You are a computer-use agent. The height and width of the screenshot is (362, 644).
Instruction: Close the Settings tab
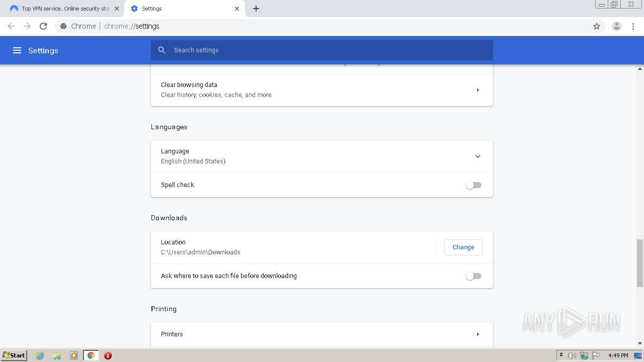point(237,9)
